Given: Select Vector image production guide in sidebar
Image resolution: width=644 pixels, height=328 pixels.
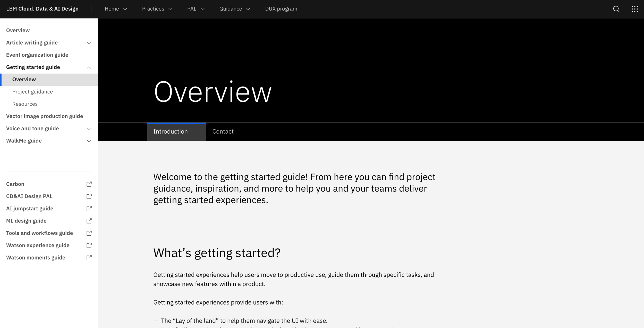Looking at the screenshot, I should click(45, 116).
